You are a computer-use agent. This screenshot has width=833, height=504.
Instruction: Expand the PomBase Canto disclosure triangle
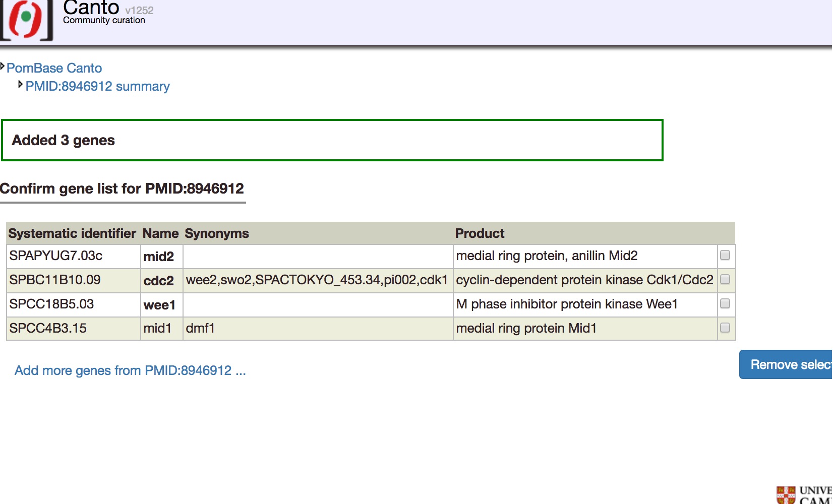[4, 66]
